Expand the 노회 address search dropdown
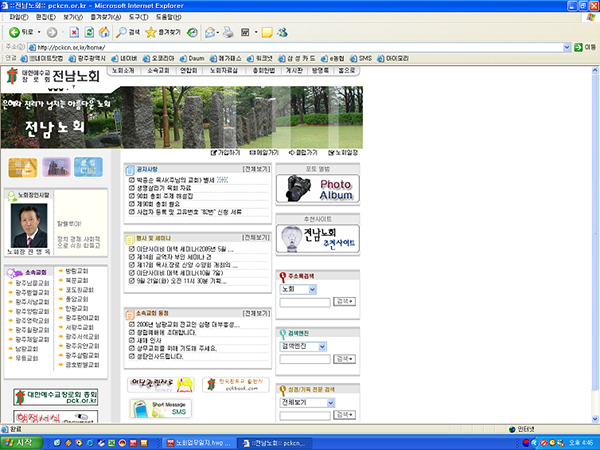Viewport: 600px width, 450px height. tap(313, 289)
